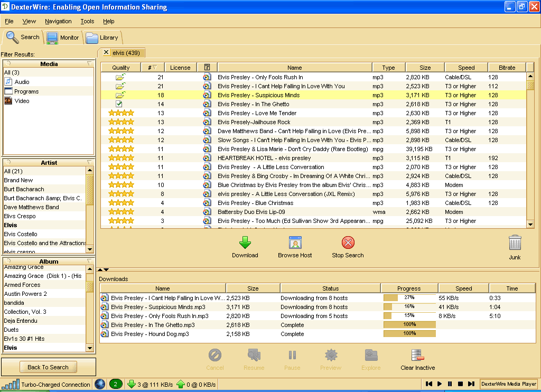
Task: Click the Explore folder icon
Action: point(371,355)
